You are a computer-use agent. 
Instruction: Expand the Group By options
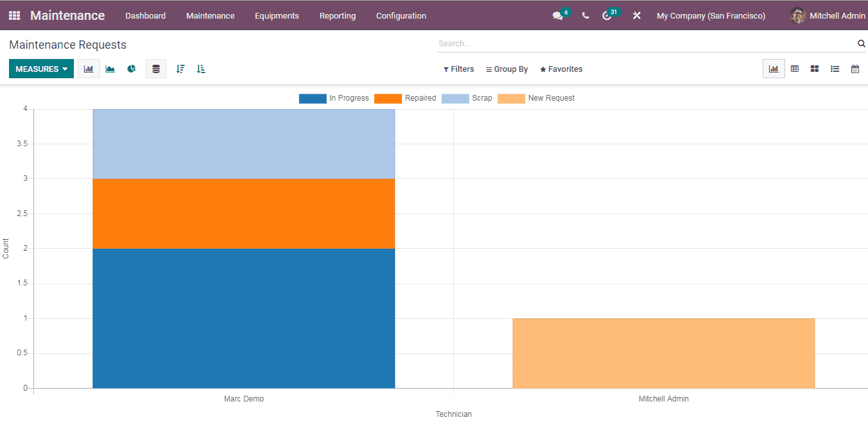(507, 69)
